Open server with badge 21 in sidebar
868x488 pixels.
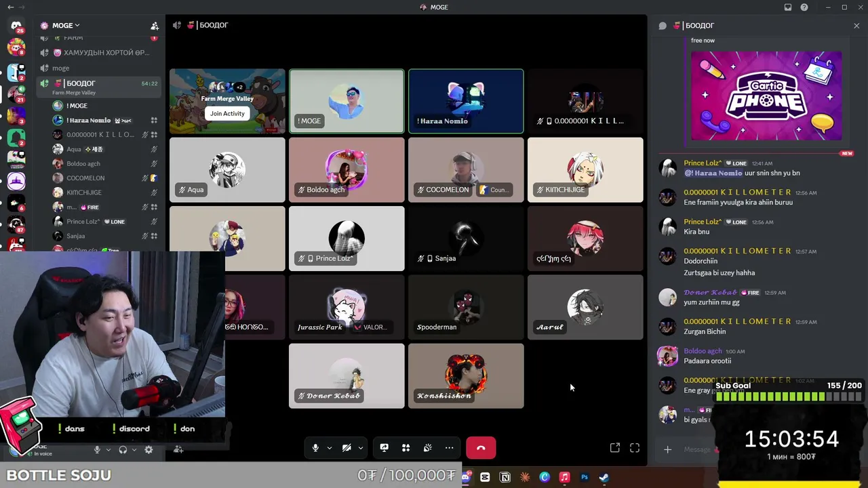coord(16,93)
